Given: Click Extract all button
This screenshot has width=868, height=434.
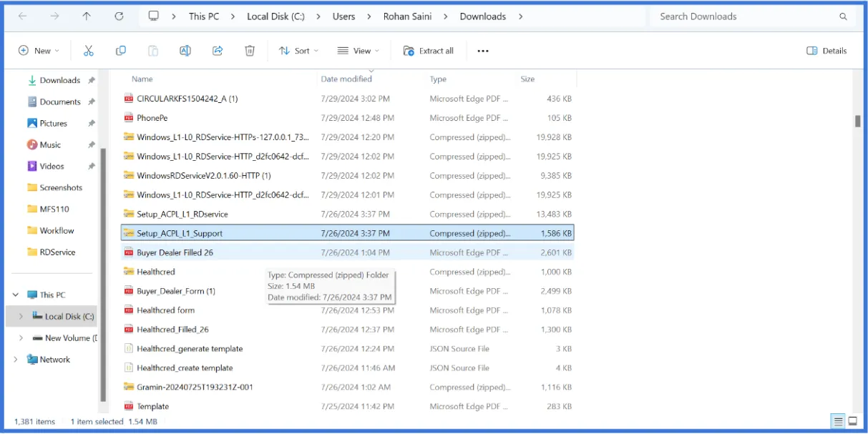Looking at the screenshot, I should pyautogui.click(x=429, y=51).
